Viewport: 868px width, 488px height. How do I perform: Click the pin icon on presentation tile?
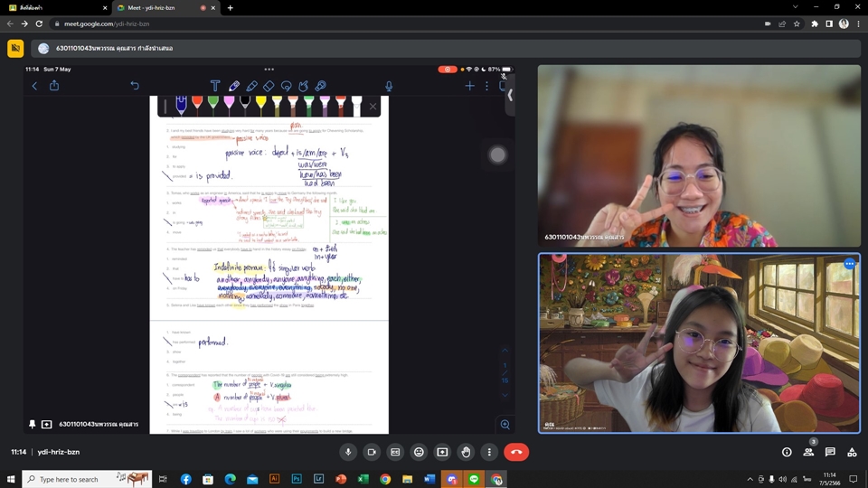coord(33,425)
